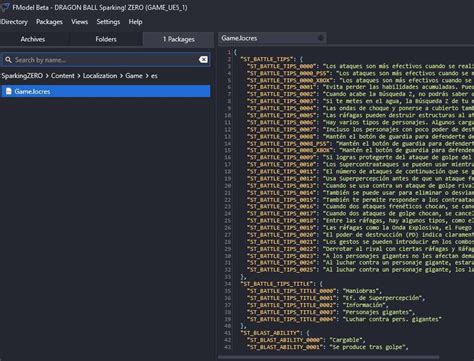The width and height of the screenshot is (474, 361).
Task: Select the Game.locres package in the list
Action: (106, 91)
